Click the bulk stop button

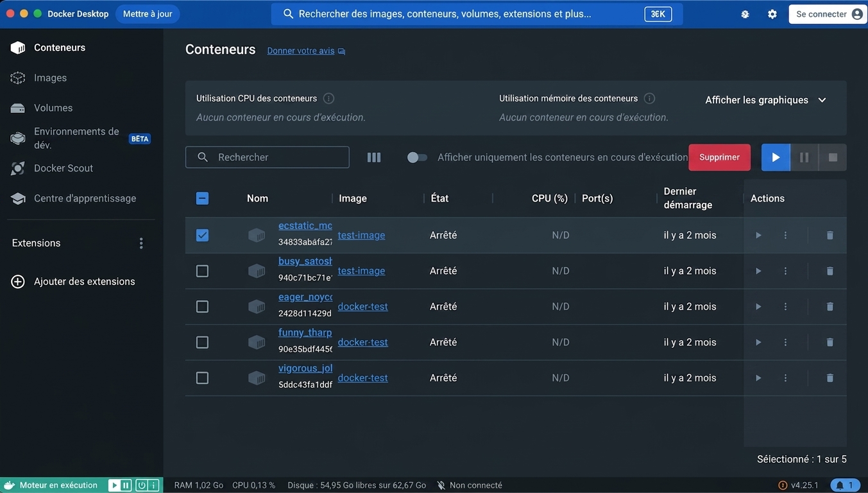(833, 157)
